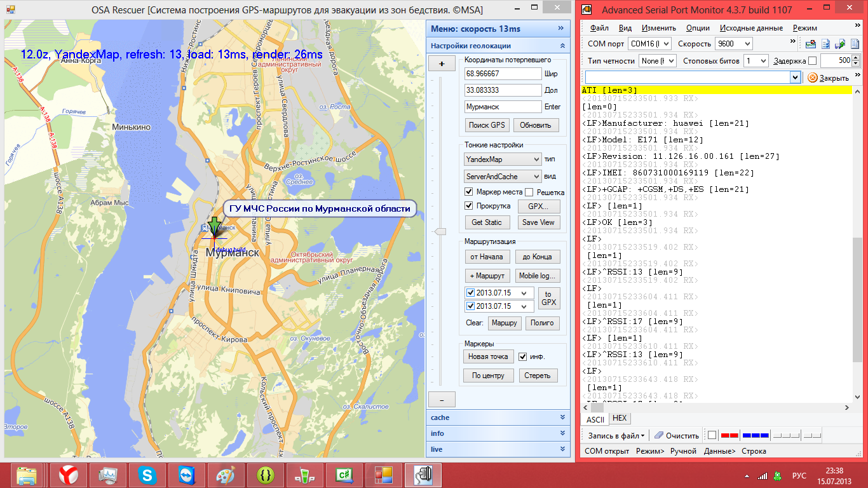Toggle the white checkbox next to the red indicators
The height and width of the screenshot is (488, 868).
(x=712, y=435)
